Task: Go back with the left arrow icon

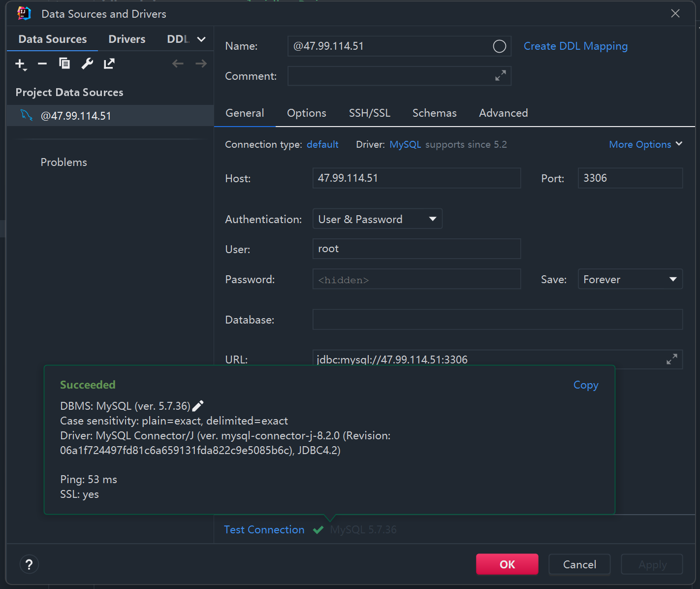Action: click(x=178, y=64)
